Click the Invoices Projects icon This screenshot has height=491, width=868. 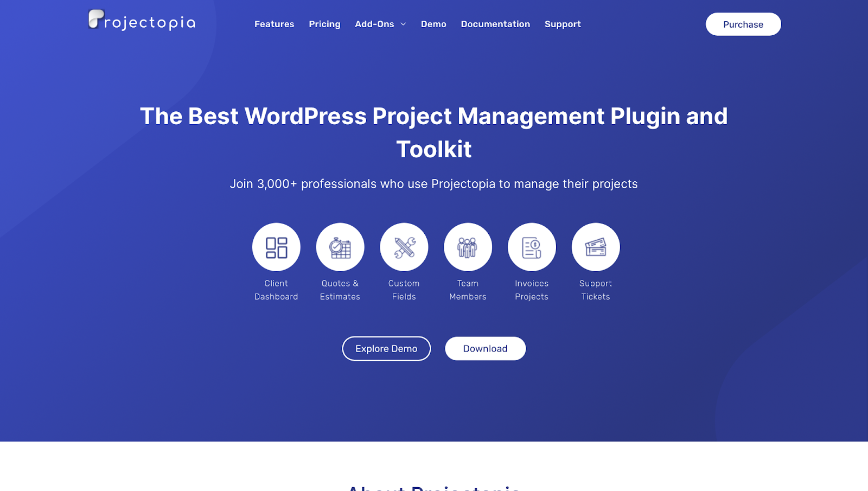pyautogui.click(x=532, y=247)
